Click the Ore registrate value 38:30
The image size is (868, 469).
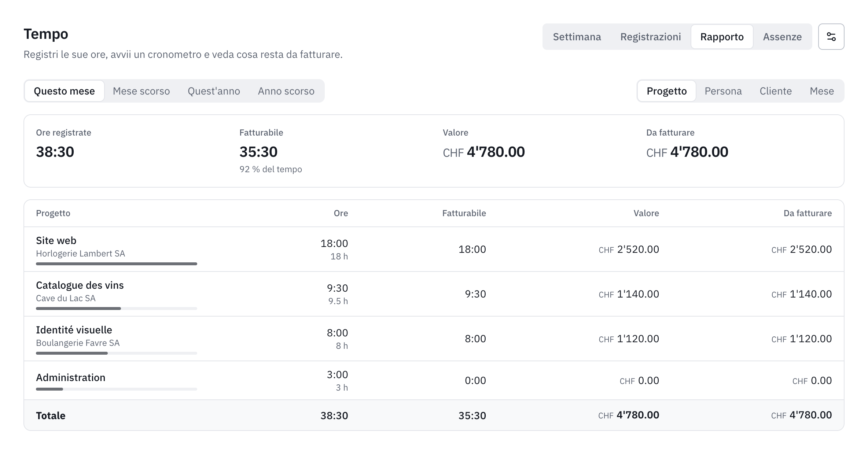55,152
